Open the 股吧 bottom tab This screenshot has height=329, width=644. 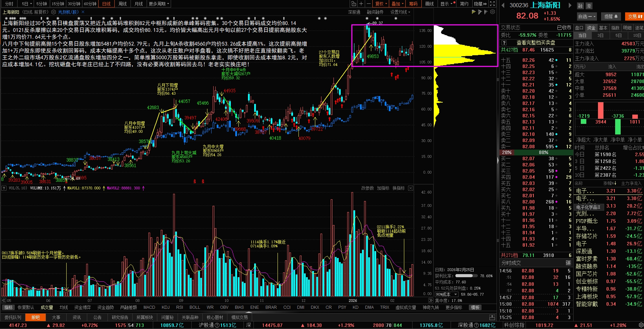36,317
